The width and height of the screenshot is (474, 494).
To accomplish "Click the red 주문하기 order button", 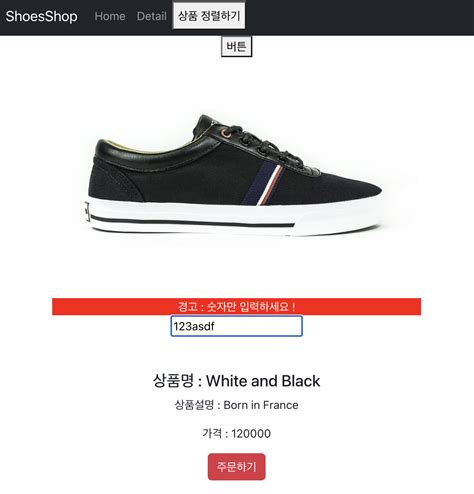I will 237,467.
